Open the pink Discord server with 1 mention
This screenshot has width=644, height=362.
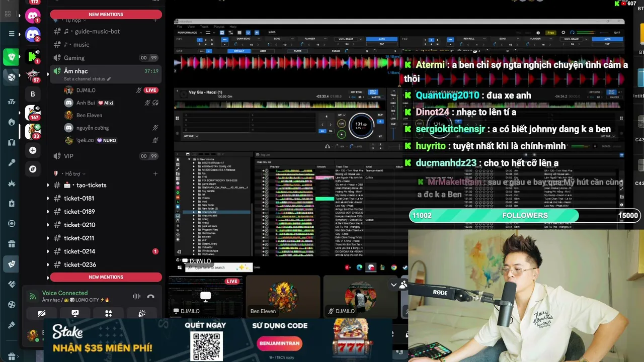[x=33, y=16]
